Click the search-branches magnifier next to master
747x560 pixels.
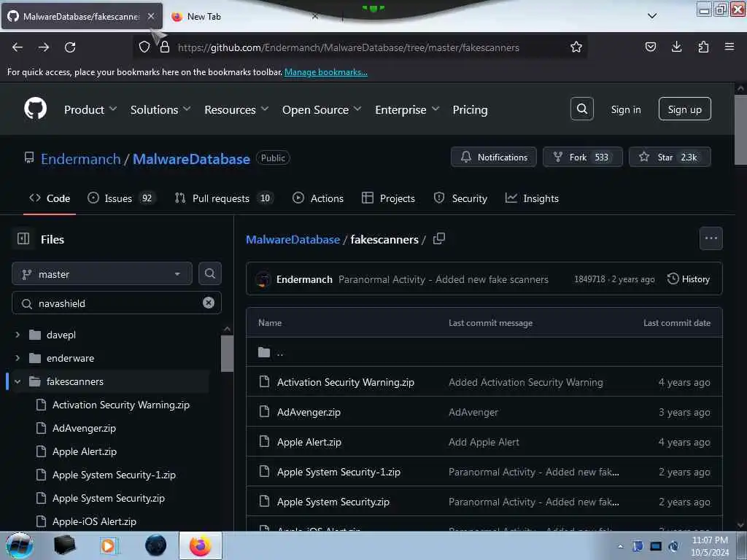point(209,273)
